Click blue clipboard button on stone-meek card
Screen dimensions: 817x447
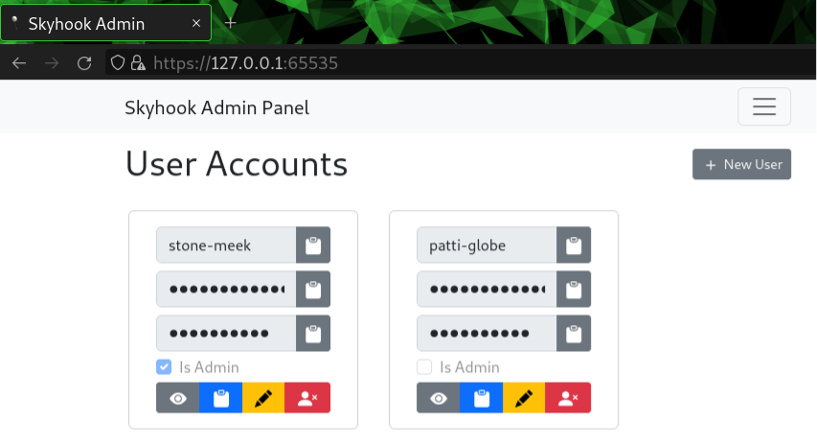click(x=221, y=398)
